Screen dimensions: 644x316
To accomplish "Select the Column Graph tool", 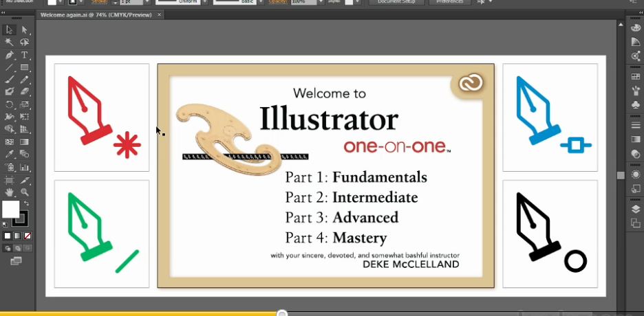I will point(24,167).
